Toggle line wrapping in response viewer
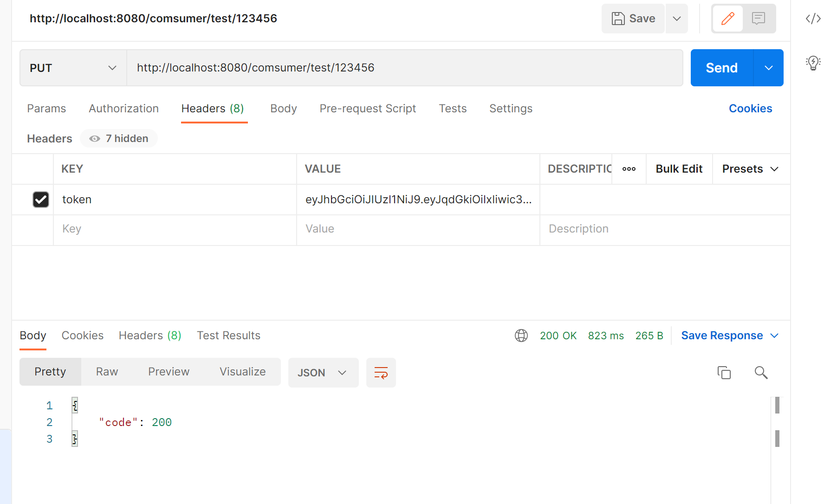Viewport: 824px width, 504px height. pos(381,372)
